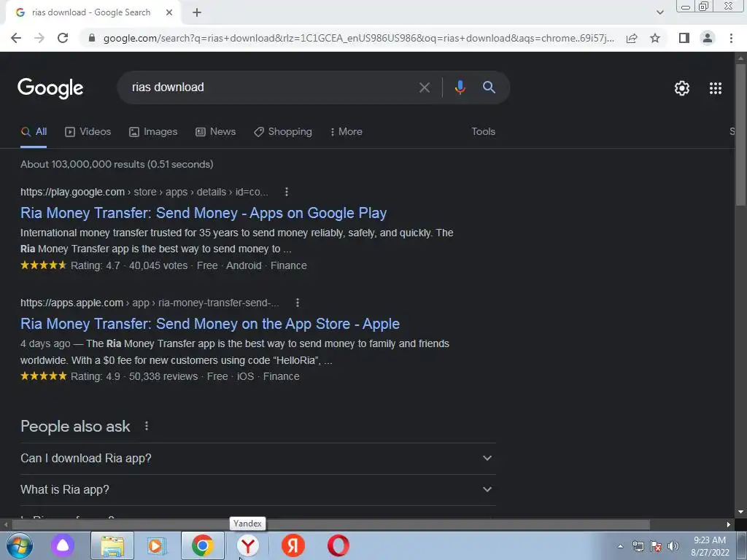The height and width of the screenshot is (560, 747).
Task: Click the vertical scrollbar thumb
Action: (x=740, y=134)
